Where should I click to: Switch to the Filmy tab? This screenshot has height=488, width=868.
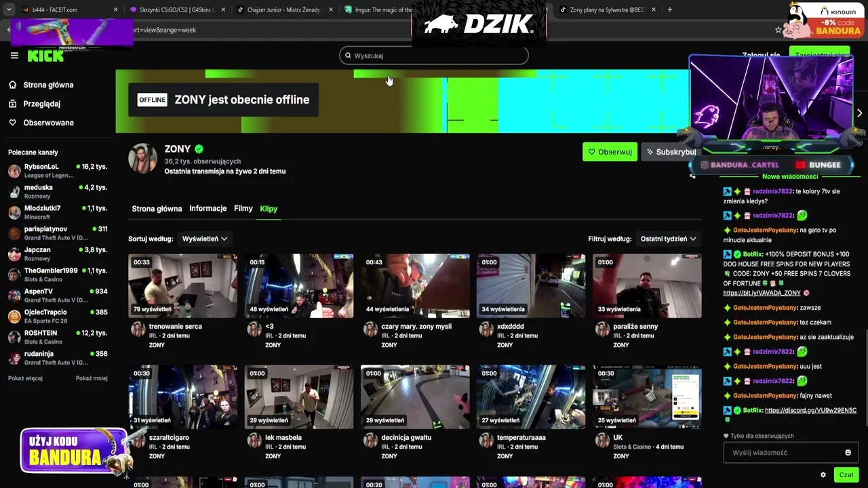tap(243, 209)
